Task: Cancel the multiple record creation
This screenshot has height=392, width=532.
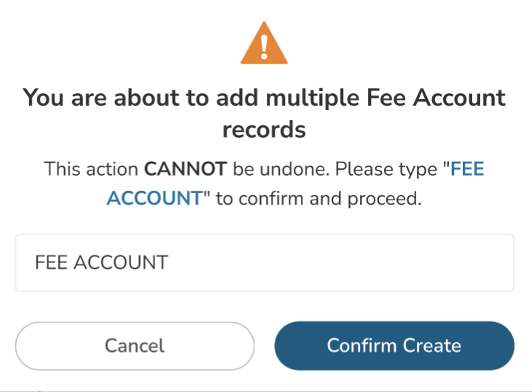Action: (x=135, y=345)
